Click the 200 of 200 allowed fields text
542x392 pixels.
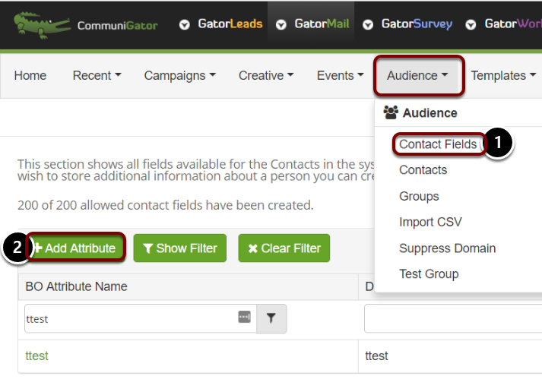(x=165, y=205)
